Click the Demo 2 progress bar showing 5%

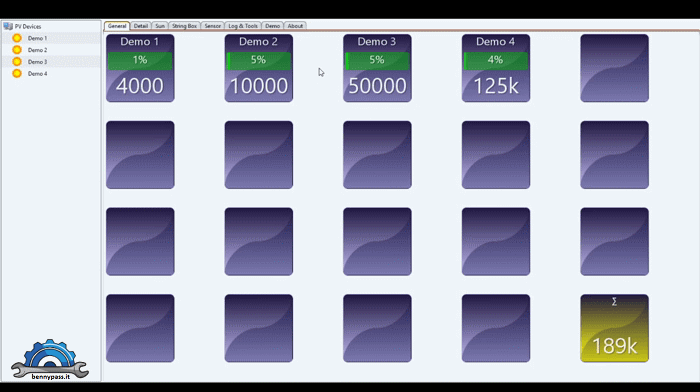point(259,61)
